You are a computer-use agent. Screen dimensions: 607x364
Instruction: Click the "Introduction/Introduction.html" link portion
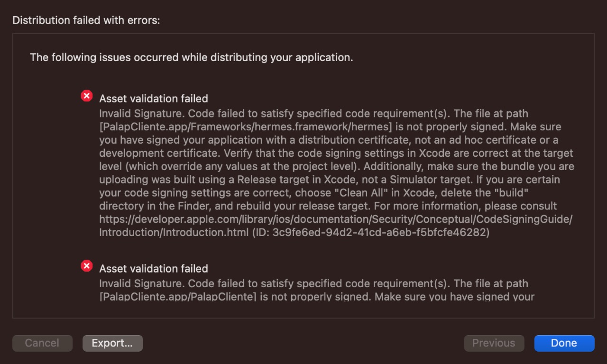click(174, 233)
